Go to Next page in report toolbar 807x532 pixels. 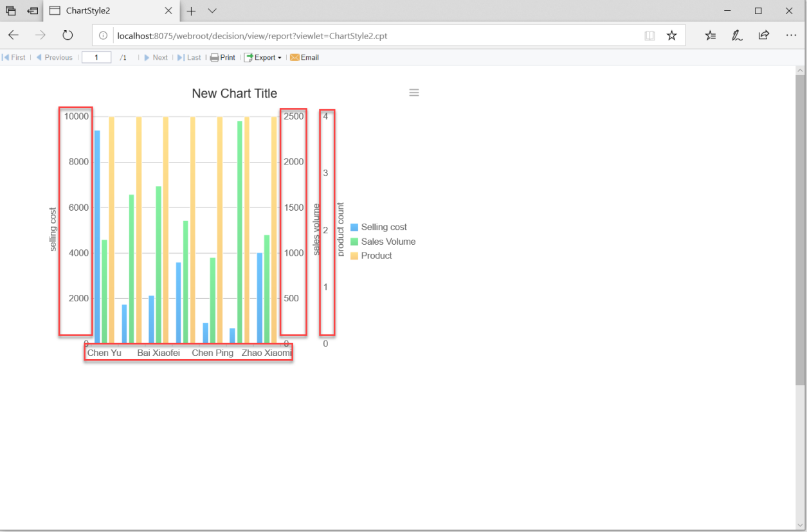(156, 57)
